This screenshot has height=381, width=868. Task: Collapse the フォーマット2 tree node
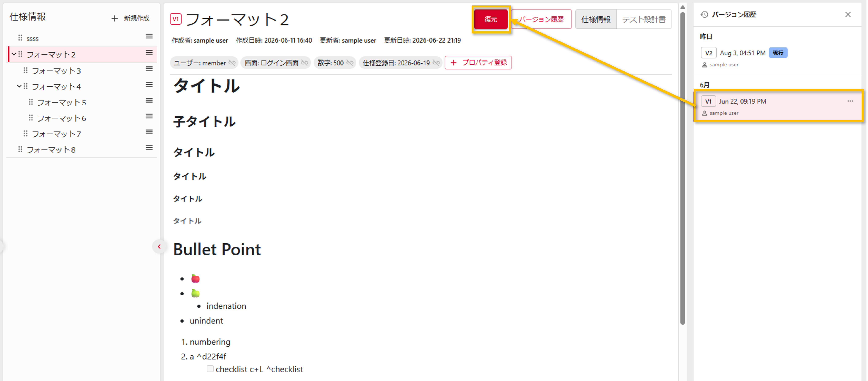[14, 54]
